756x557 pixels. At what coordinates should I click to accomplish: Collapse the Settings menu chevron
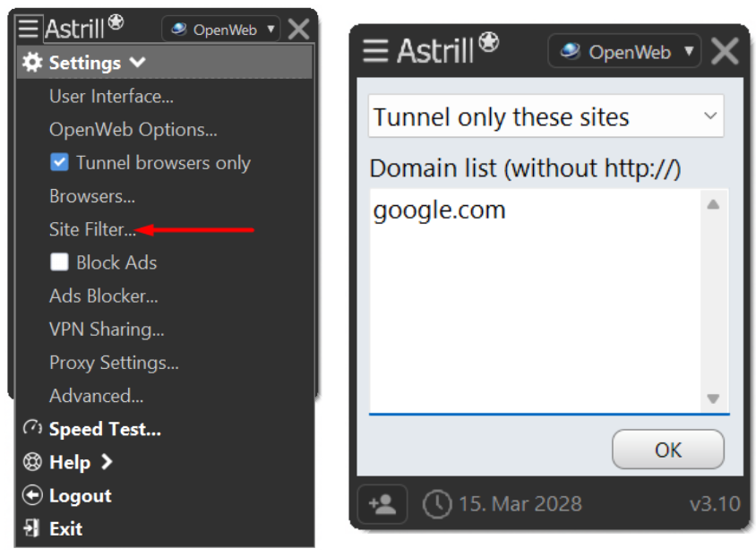tap(138, 62)
